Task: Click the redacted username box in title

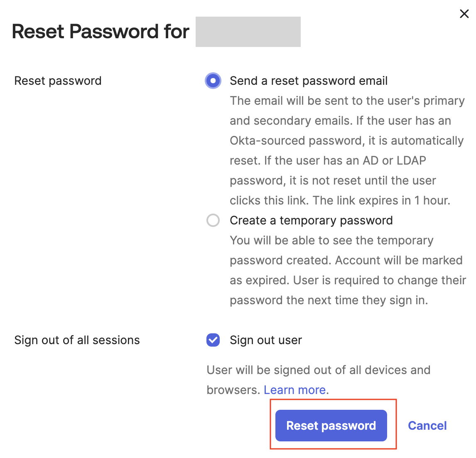Action: (x=248, y=32)
